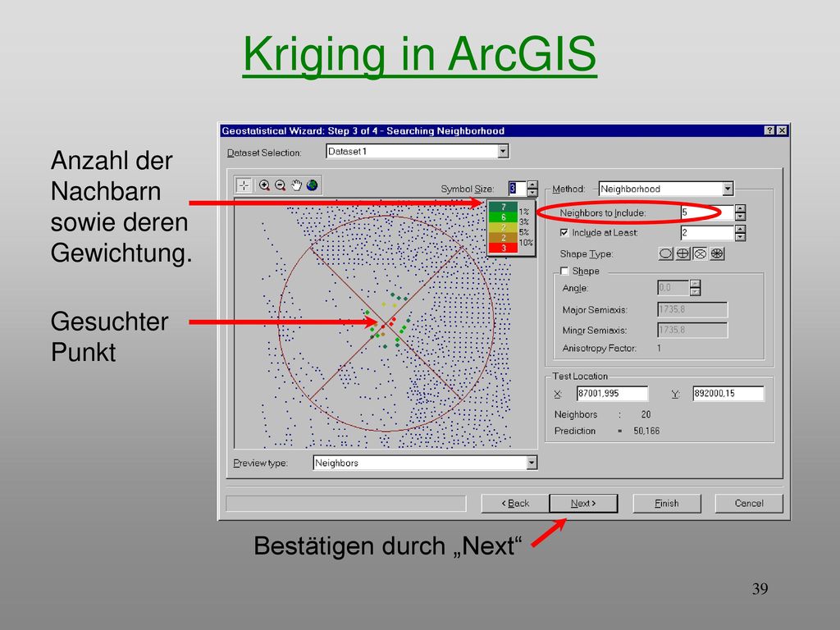The height and width of the screenshot is (630, 840).
Task: Click the Finish button
Action: (x=667, y=504)
